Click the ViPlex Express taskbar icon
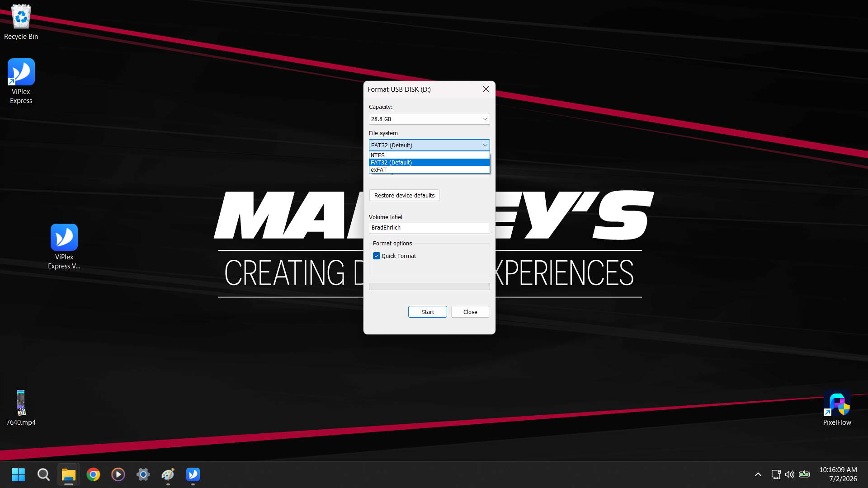The image size is (868, 488). [193, 474]
